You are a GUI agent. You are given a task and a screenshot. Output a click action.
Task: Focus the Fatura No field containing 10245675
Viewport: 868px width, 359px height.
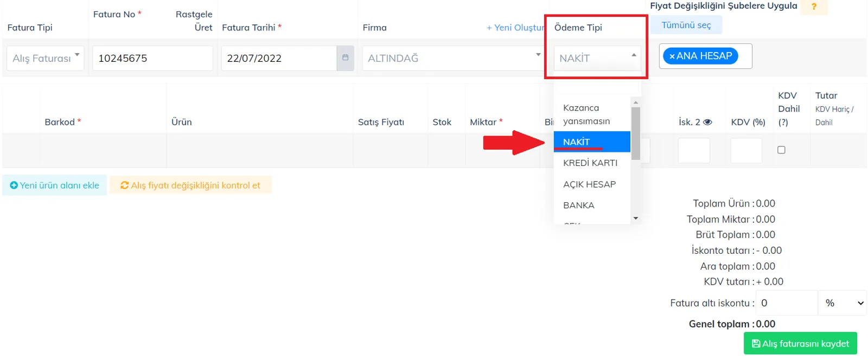pos(152,58)
